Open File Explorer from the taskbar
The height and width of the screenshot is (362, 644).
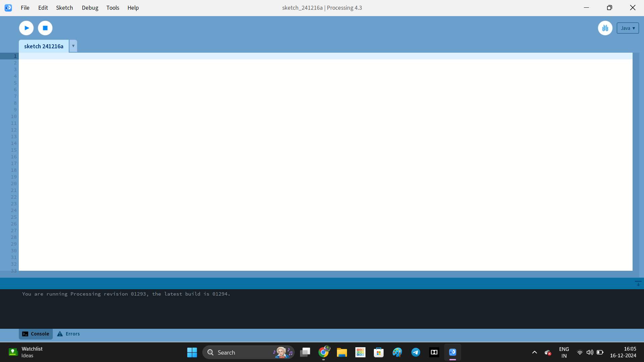(342, 352)
